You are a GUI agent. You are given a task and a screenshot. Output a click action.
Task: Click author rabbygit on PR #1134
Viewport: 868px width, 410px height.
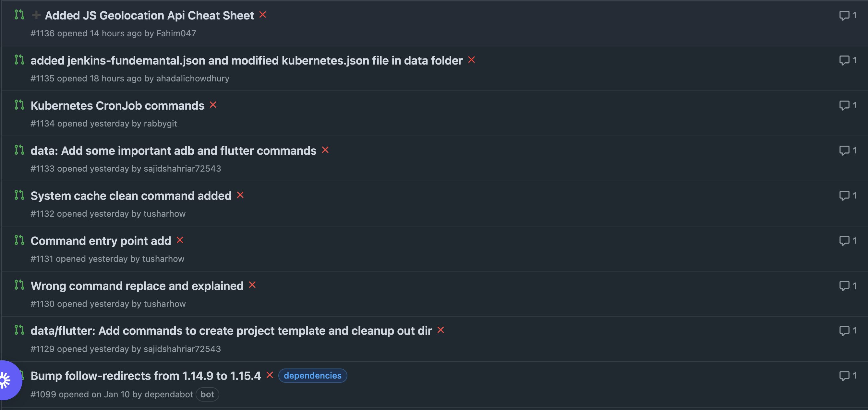point(160,124)
